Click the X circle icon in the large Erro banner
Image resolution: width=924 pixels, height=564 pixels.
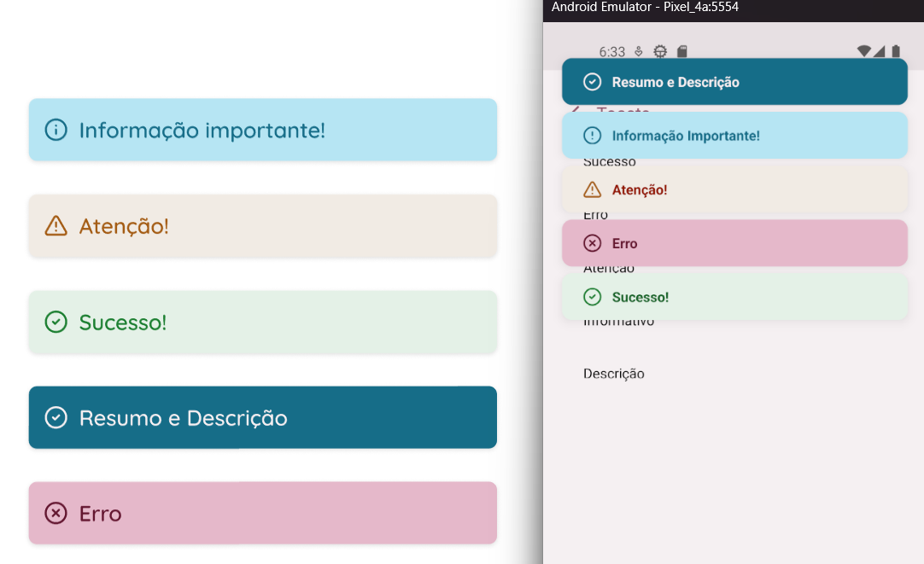[x=56, y=513]
